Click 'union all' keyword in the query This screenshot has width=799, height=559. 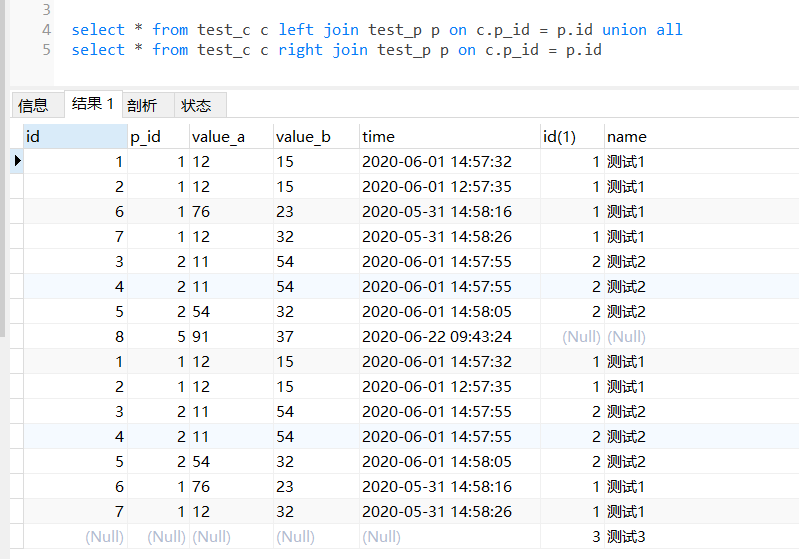(x=642, y=30)
